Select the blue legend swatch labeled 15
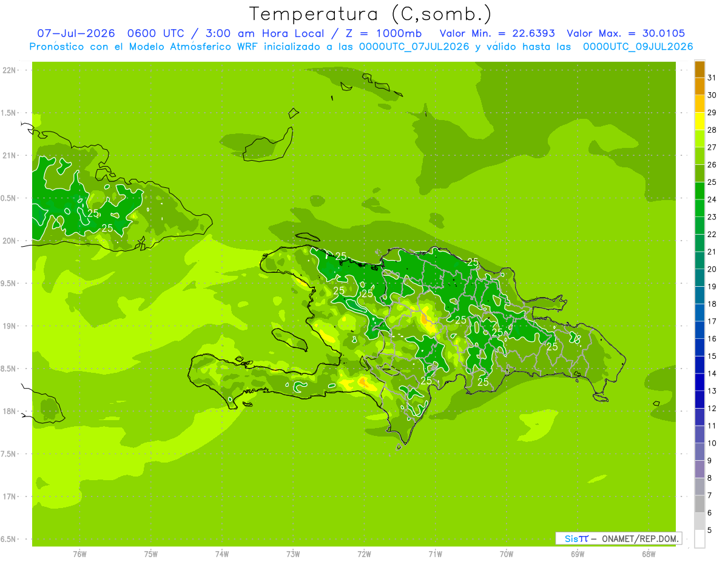This screenshot has height=562, width=728. tap(699, 348)
